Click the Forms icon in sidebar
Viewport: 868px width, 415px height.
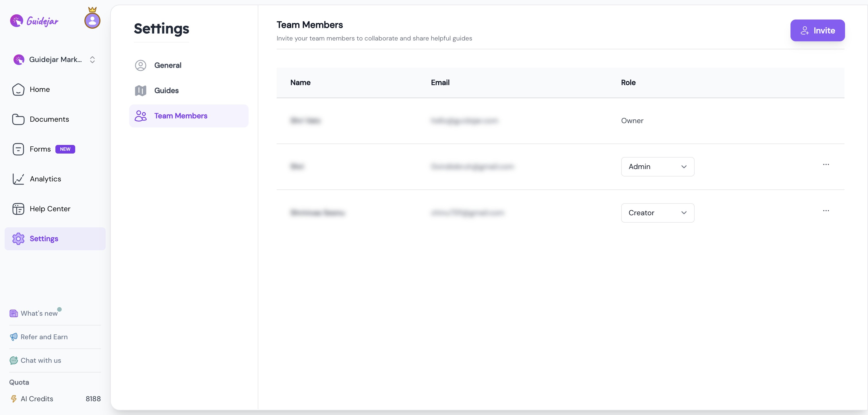[x=18, y=149]
